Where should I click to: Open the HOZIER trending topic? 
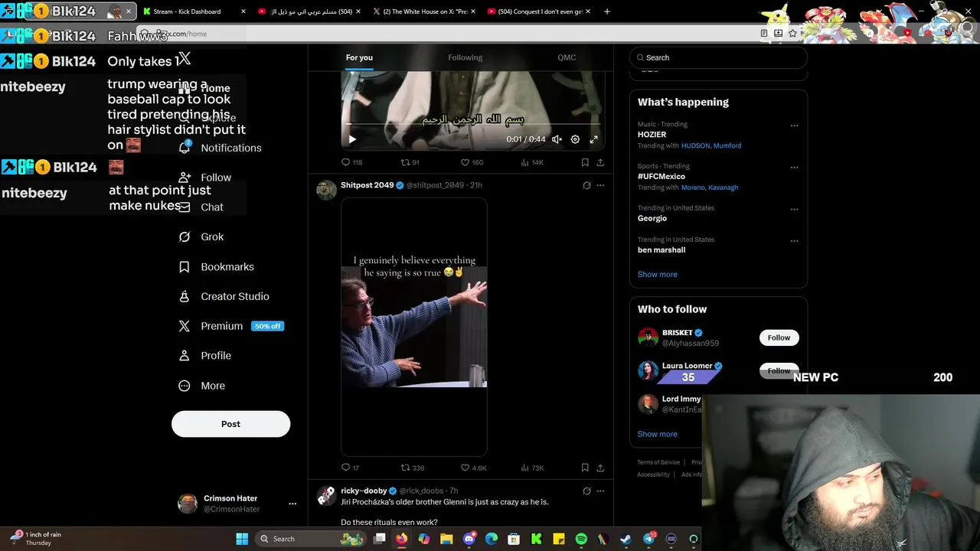(x=652, y=135)
